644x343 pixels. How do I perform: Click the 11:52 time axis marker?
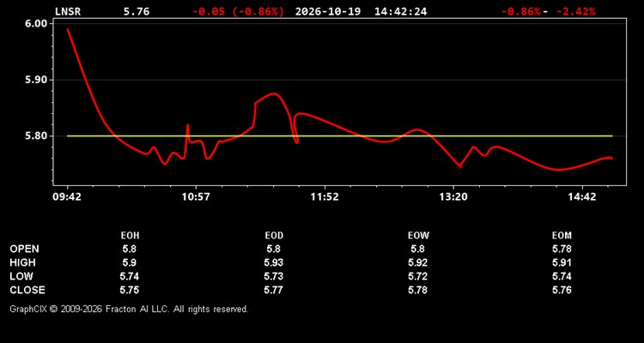click(x=325, y=197)
